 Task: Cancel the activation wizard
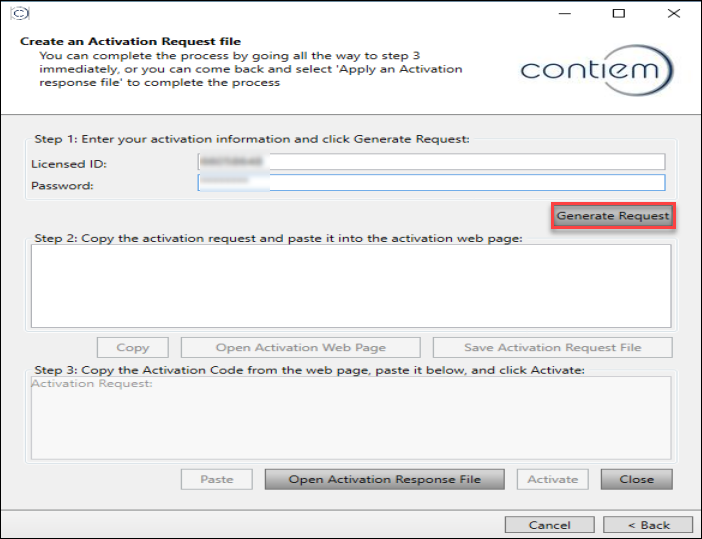(x=549, y=525)
